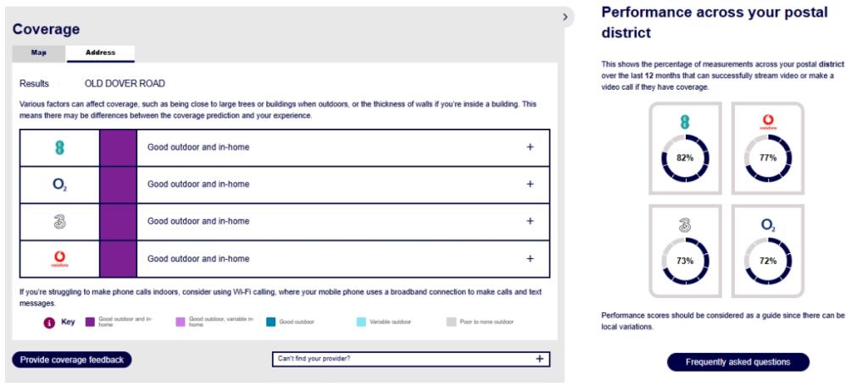Click the EE logo in coverage table
This screenshot has height=392, width=868.
tap(59, 147)
